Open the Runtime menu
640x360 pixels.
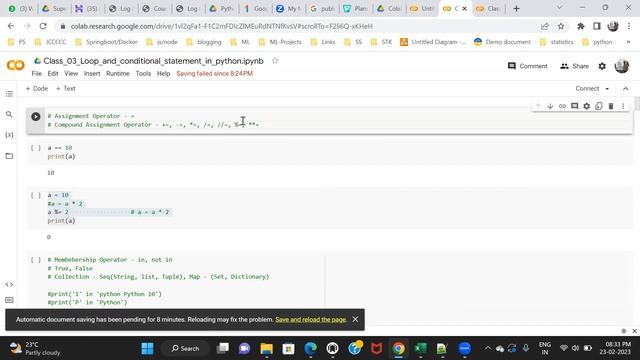tap(118, 73)
